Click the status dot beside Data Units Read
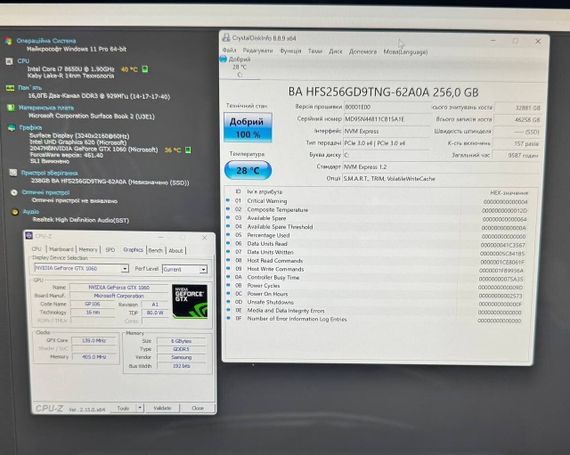This screenshot has width=570, height=455. (228, 243)
